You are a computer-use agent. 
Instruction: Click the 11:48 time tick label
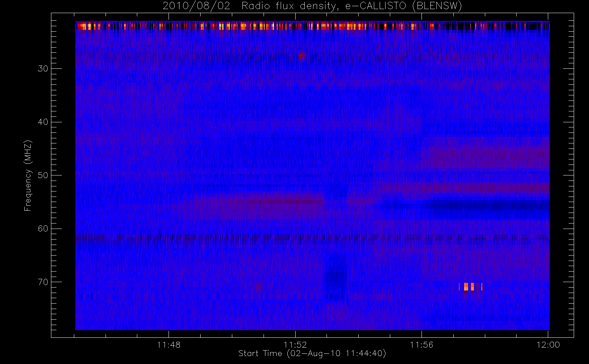tap(169, 345)
